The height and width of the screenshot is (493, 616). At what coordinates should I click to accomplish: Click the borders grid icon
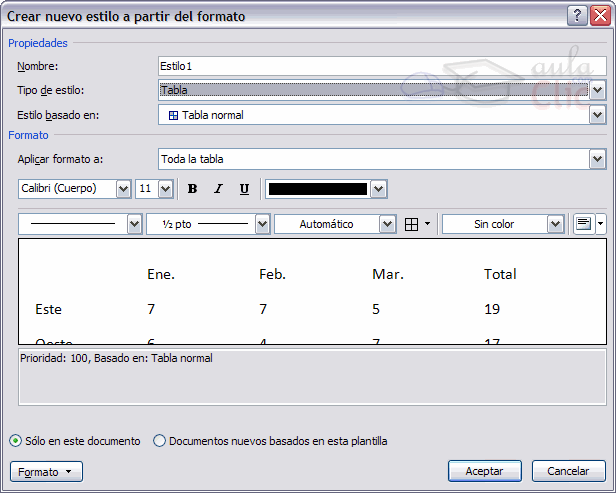pyautogui.click(x=411, y=224)
